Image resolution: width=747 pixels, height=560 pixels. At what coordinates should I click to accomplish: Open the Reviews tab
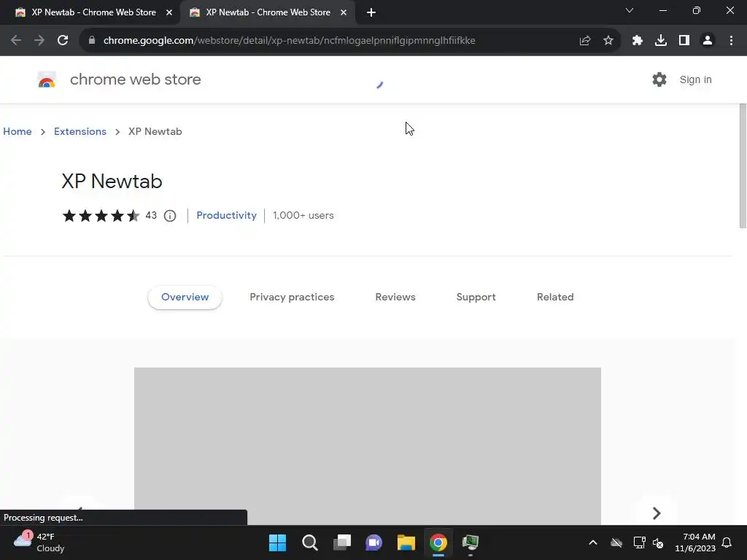395,297
